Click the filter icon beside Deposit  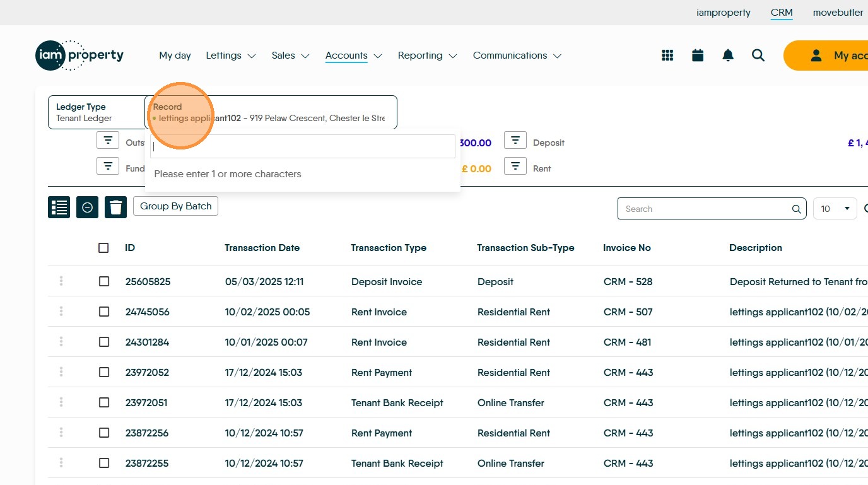point(515,141)
